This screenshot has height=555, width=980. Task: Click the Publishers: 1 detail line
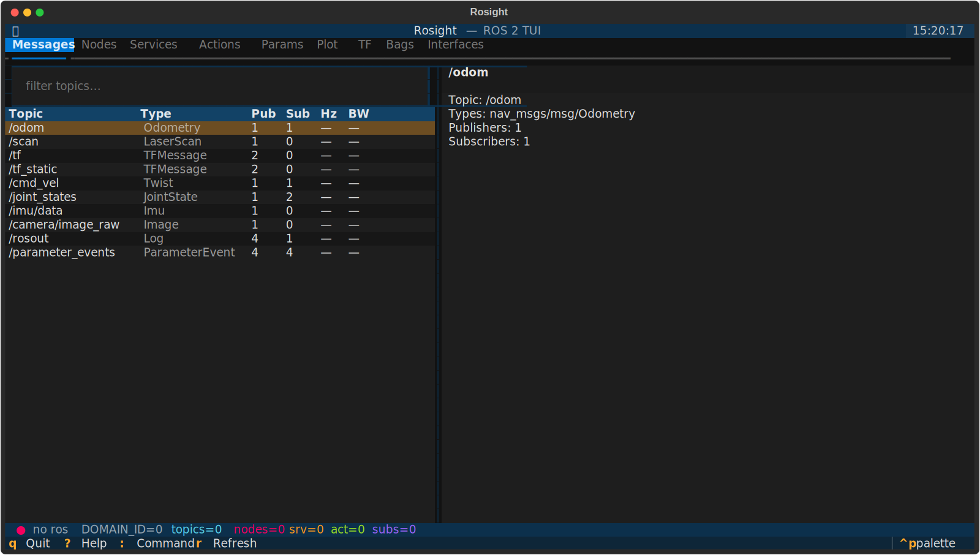484,128
